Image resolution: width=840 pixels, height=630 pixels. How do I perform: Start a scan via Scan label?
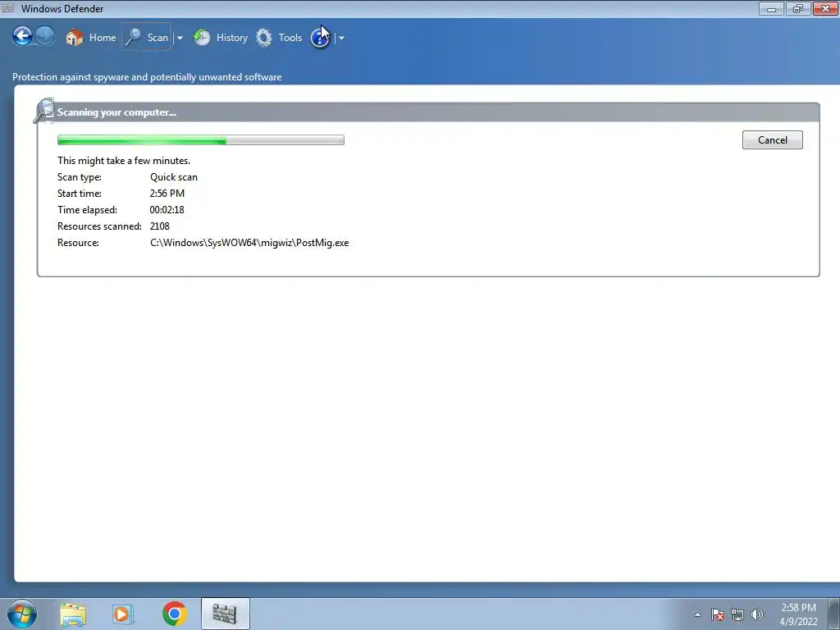[157, 38]
